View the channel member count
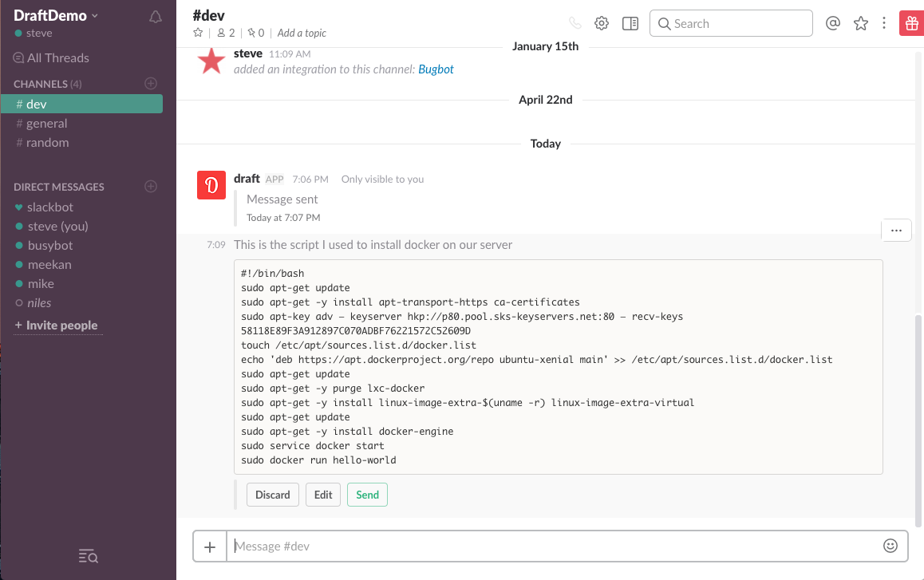The width and height of the screenshot is (924, 580). click(227, 33)
